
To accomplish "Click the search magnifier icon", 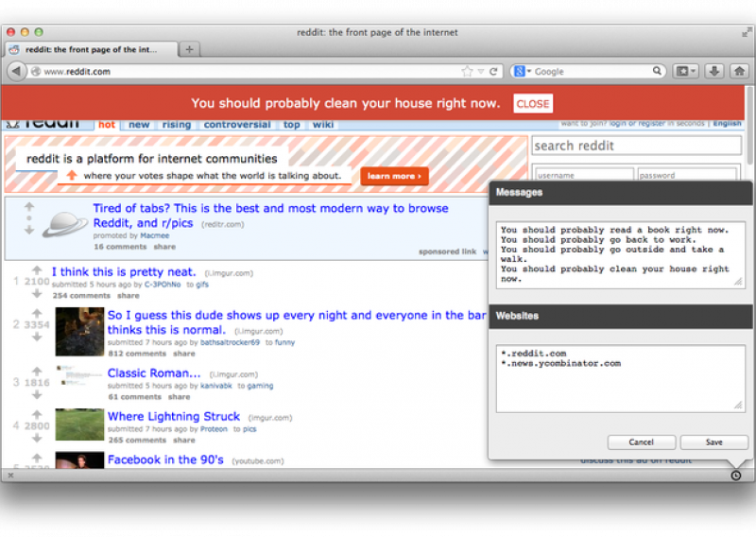I will pyautogui.click(x=657, y=71).
